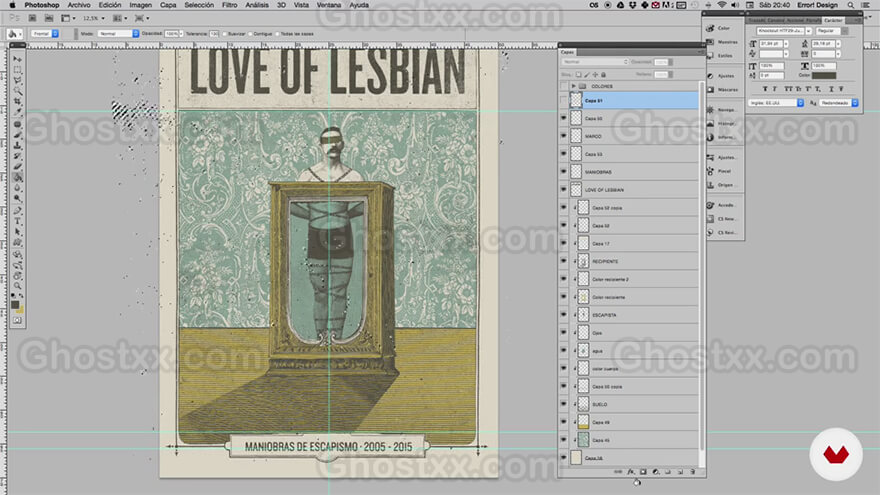Open the Archivo menu

pyautogui.click(x=79, y=5)
